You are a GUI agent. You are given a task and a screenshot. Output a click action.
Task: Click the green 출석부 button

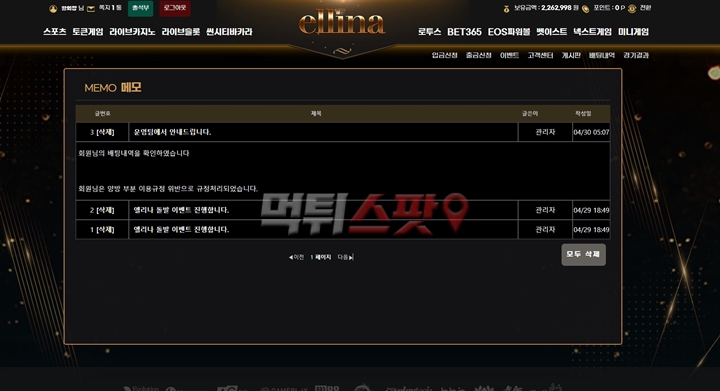(x=141, y=8)
